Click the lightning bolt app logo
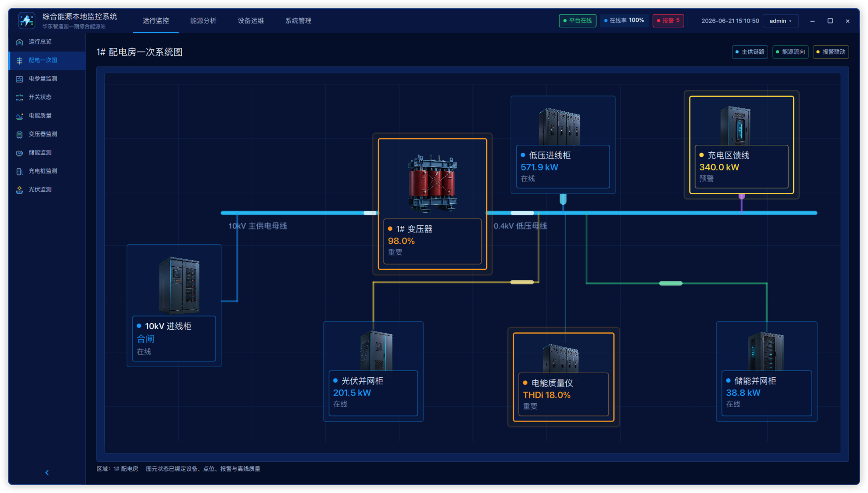The width and height of the screenshot is (868, 493). click(27, 20)
